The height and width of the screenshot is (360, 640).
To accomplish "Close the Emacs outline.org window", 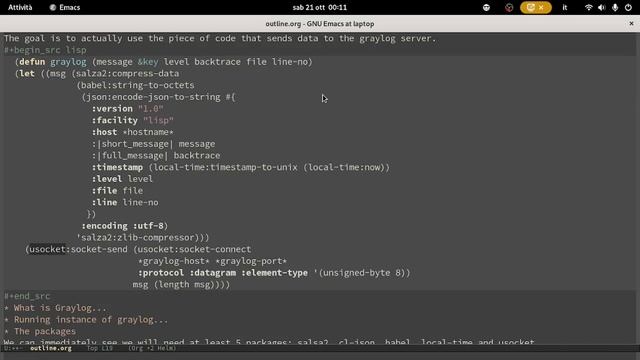I will 631,24.
